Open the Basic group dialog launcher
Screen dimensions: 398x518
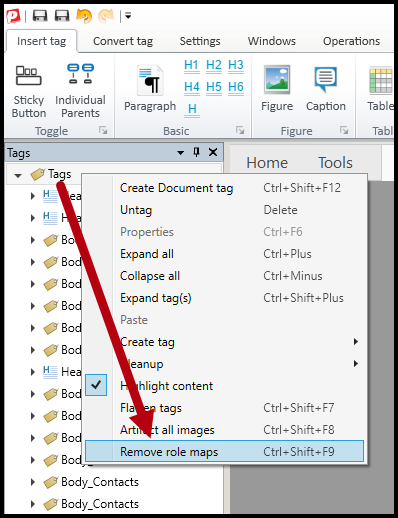click(x=240, y=130)
